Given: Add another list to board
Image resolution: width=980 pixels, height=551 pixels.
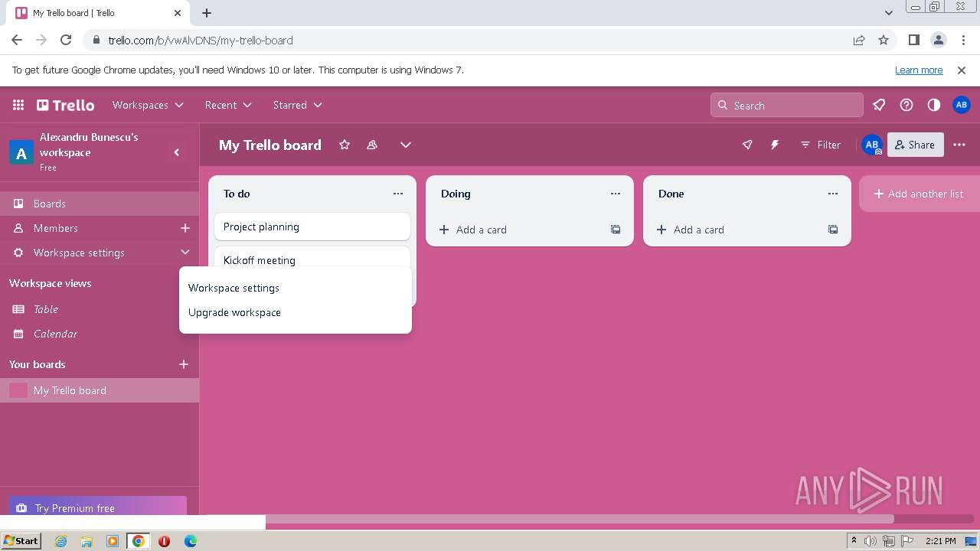Looking at the screenshot, I should 919,194.
